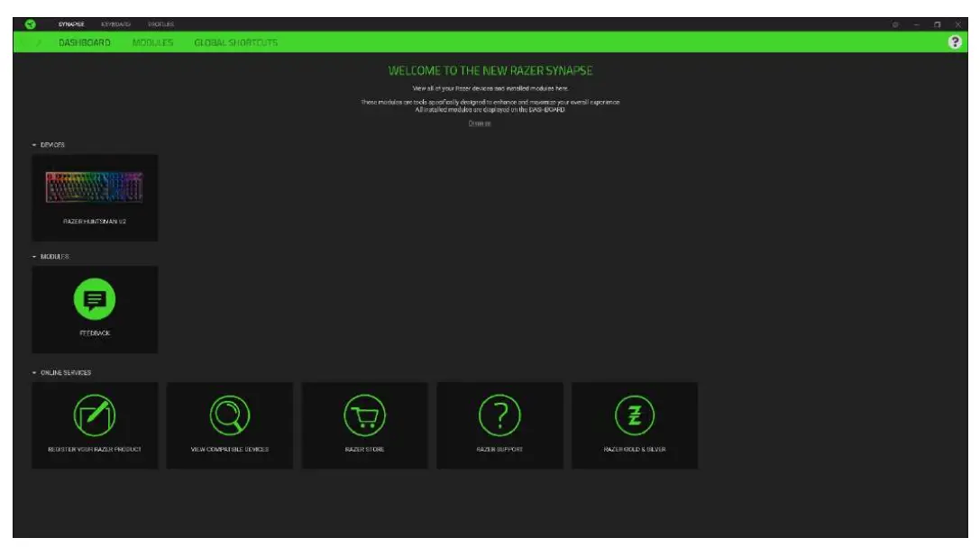Screen dimensions: 980x547
Task: Open the Razer Store cart icon
Action: pos(364,415)
